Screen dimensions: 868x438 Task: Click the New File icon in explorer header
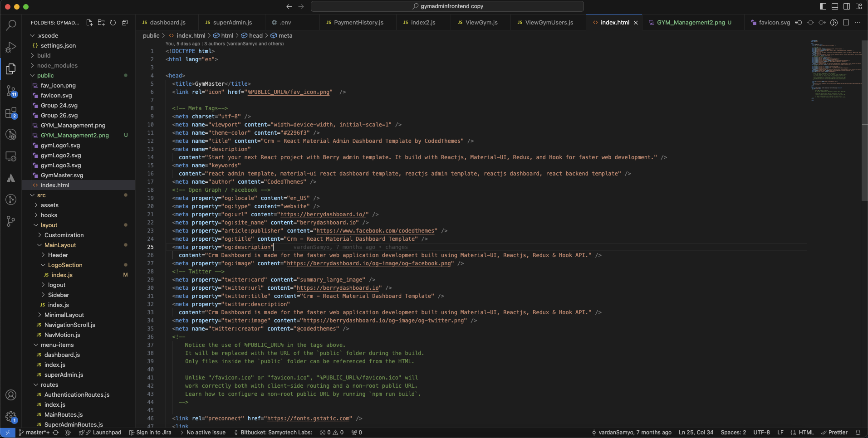pos(89,23)
